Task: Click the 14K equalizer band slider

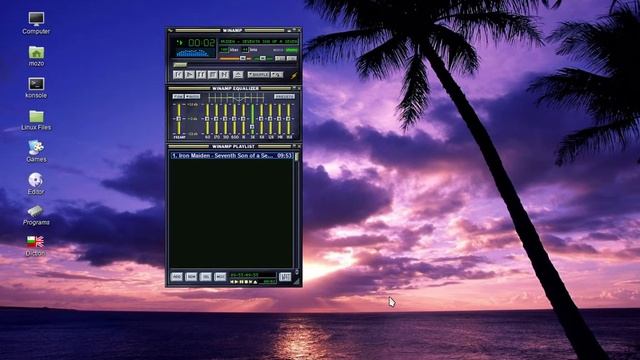Action: point(280,119)
